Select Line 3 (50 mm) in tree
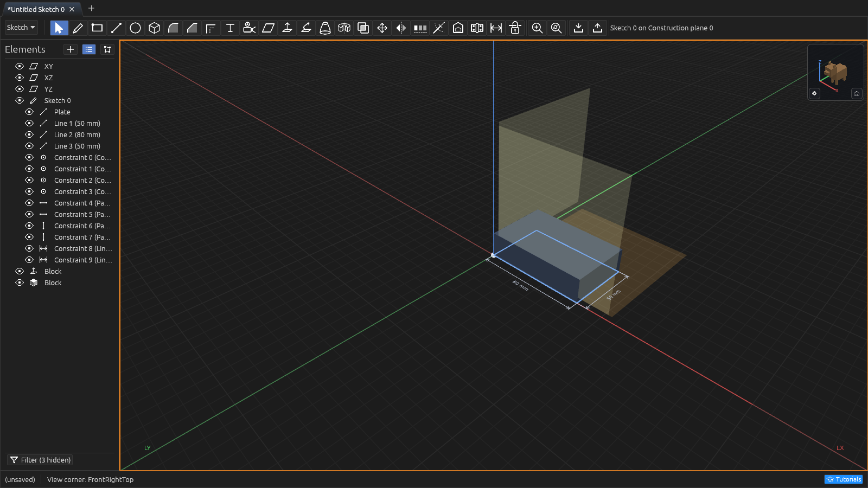Image resolution: width=868 pixels, height=488 pixels. pos(77,146)
